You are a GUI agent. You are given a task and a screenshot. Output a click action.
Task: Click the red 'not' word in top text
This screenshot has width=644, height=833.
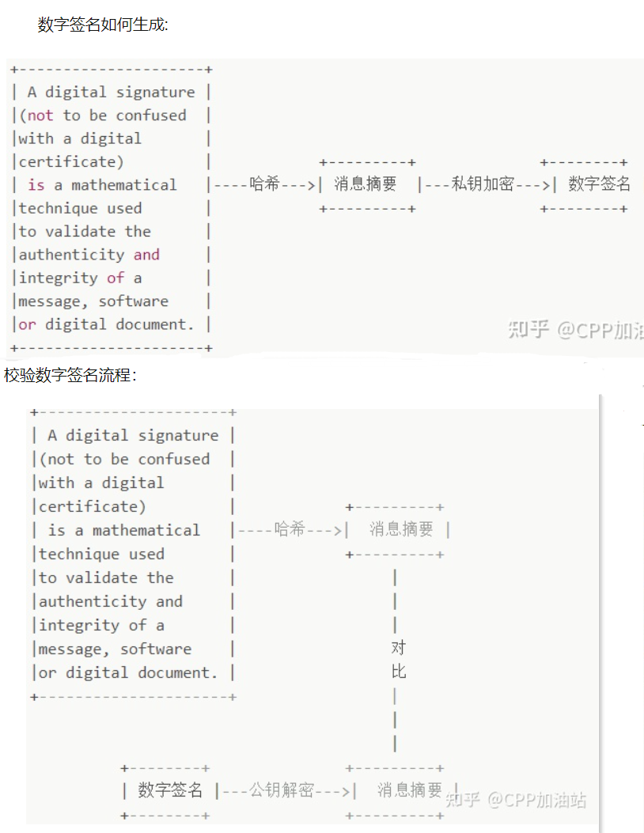40,115
